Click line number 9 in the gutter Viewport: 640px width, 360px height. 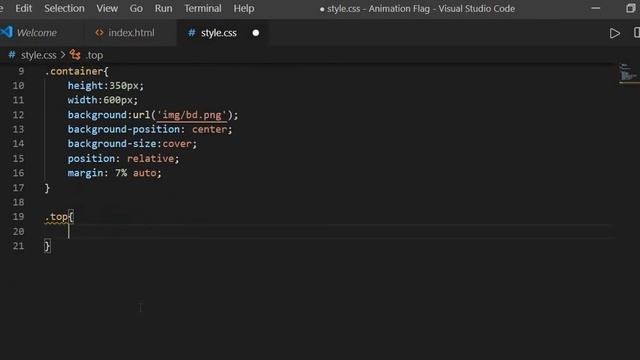[x=21, y=71]
